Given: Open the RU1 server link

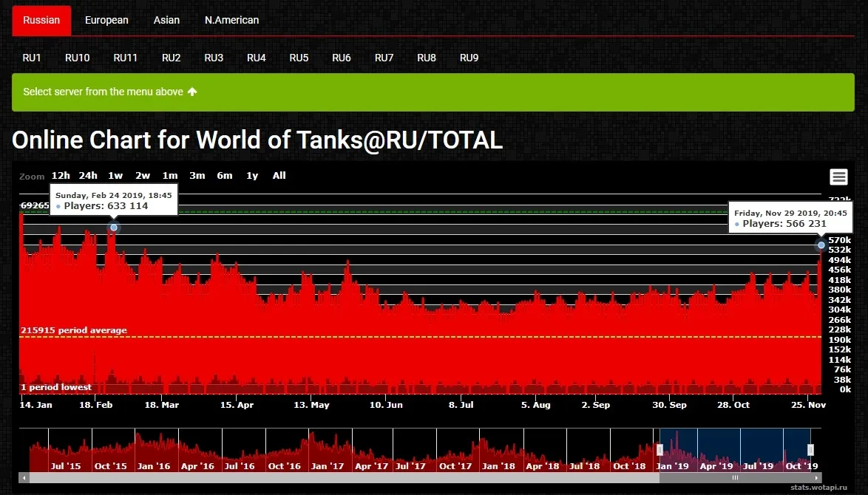Looking at the screenshot, I should (x=32, y=58).
